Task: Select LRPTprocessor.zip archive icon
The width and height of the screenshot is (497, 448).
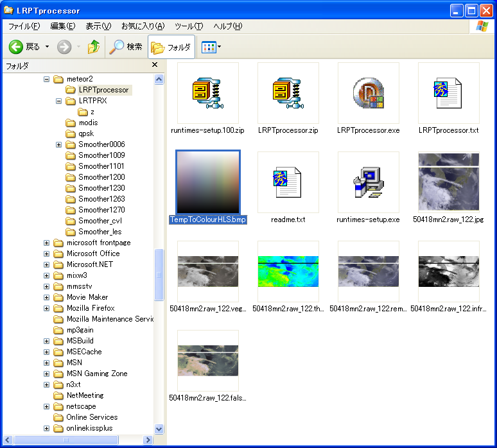Action: (x=288, y=93)
